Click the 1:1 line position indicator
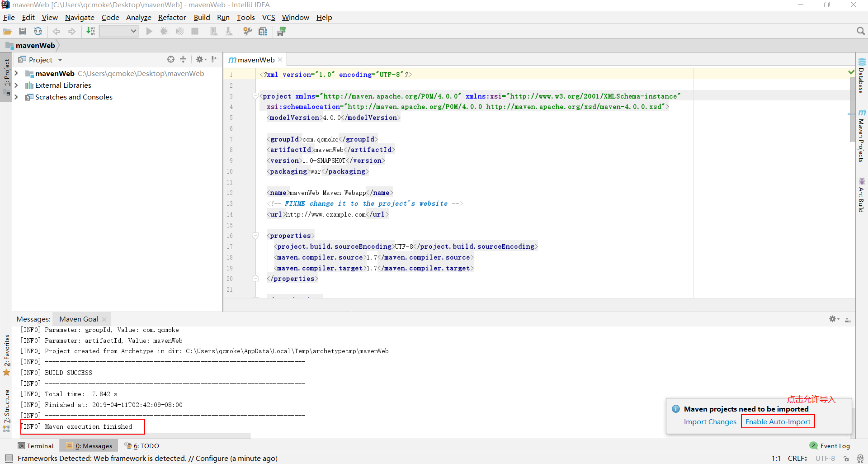The width and height of the screenshot is (868, 464). [x=776, y=458]
